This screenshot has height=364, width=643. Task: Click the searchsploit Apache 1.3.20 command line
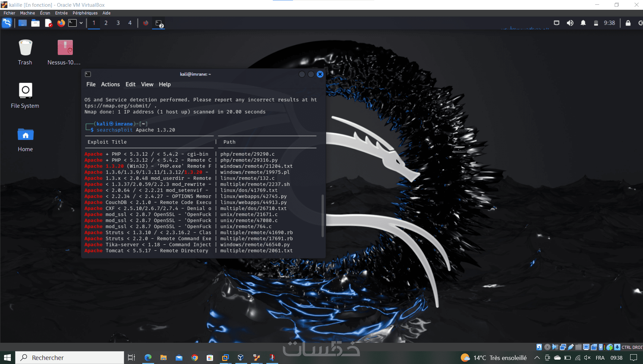(x=136, y=130)
